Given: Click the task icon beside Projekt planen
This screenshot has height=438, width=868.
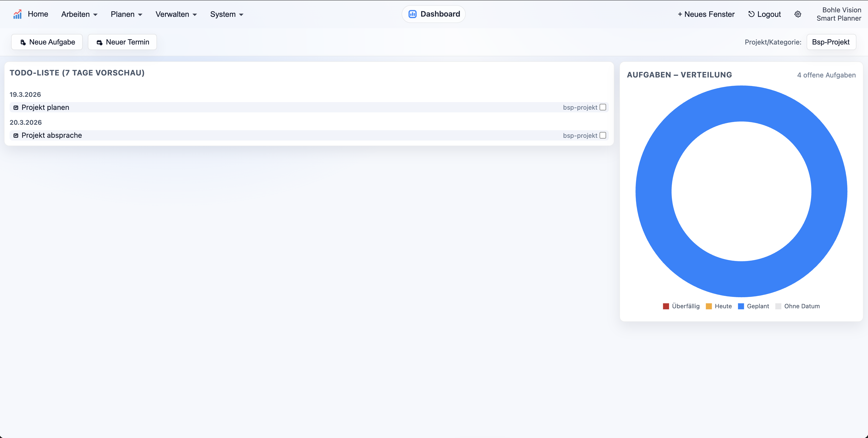Looking at the screenshot, I should tap(16, 108).
